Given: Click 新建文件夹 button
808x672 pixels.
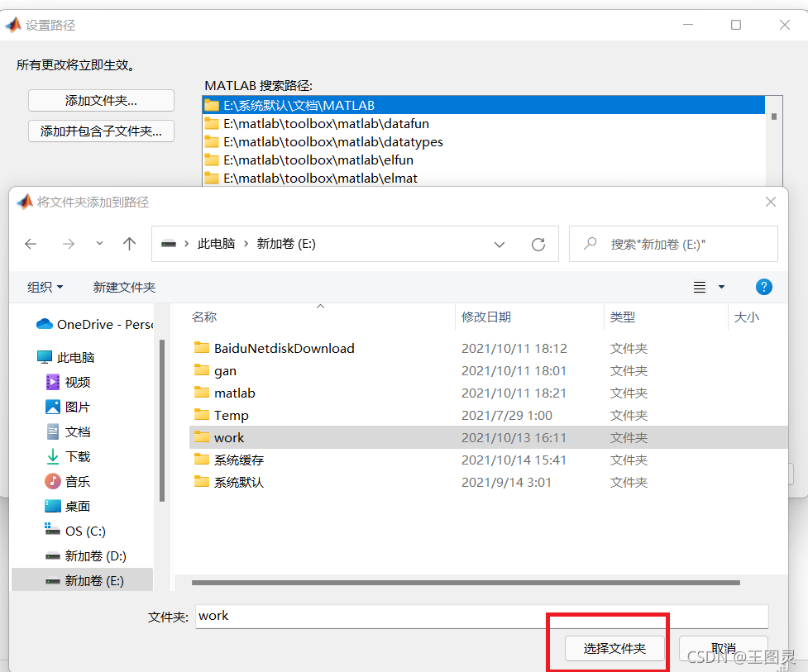Looking at the screenshot, I should coord(124,287).
